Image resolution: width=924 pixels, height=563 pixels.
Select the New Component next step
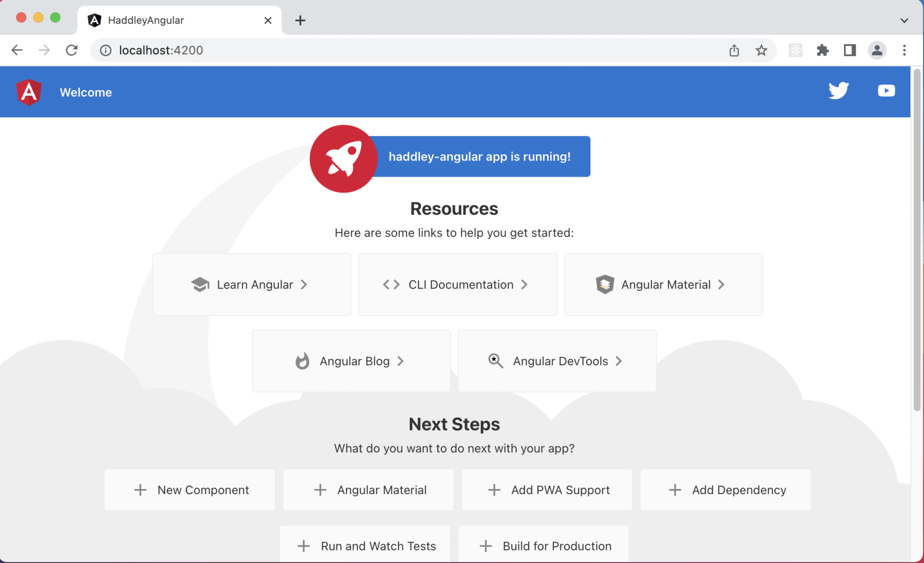[190, 490]
